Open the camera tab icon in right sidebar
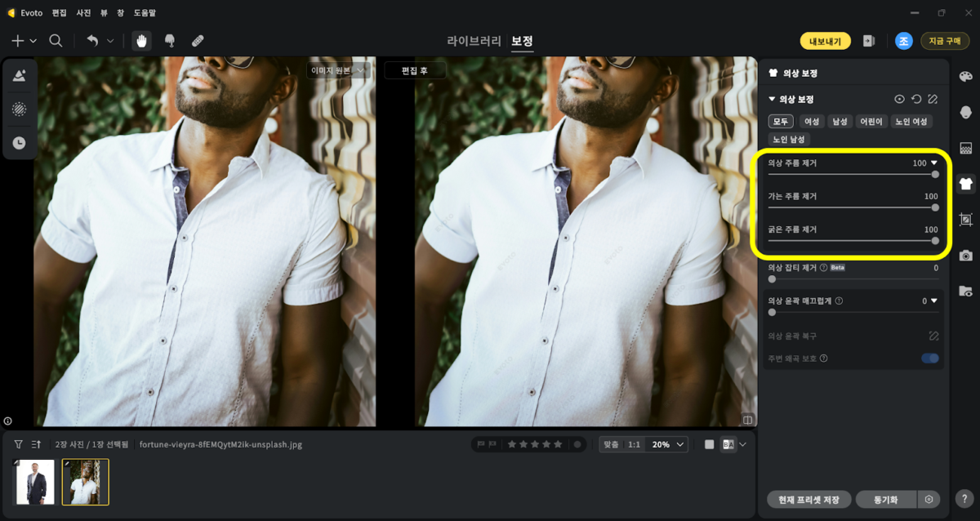Image resolution: width=980 pixels, height=521 pixels. click(x=965, y=256)
